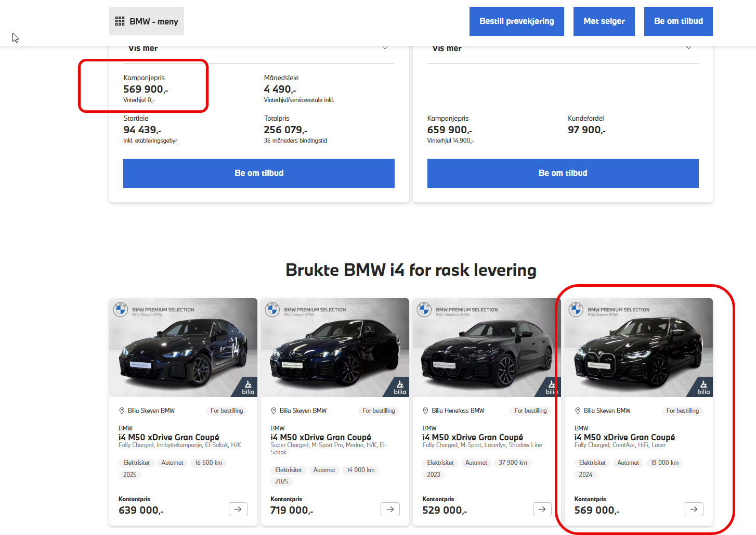The image size is (756, 535).
Task: Click the 19 000 km mileage tag
Action: pyautogui.click(x=664, y=463)
